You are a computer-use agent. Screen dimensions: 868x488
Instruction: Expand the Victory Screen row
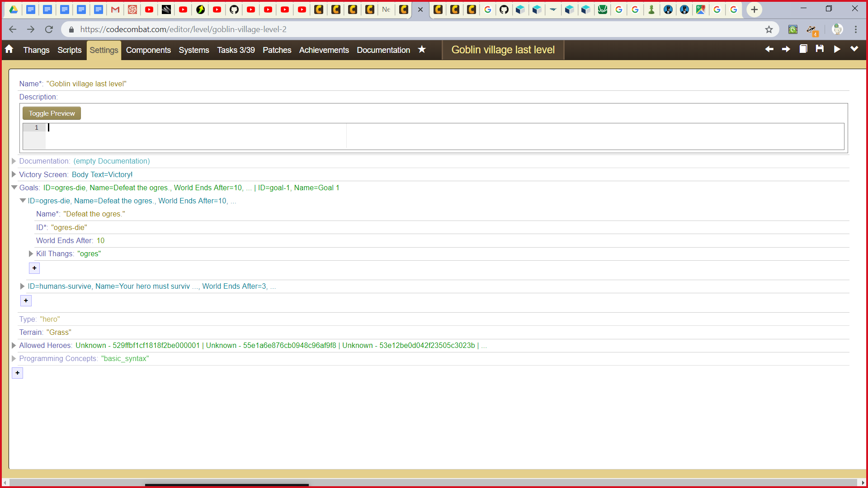click(14, 174)
